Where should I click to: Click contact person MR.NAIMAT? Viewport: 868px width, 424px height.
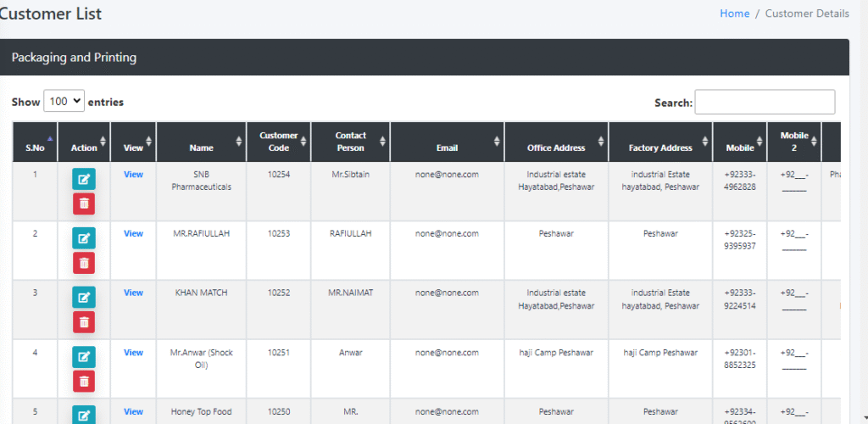pos(350,293)
